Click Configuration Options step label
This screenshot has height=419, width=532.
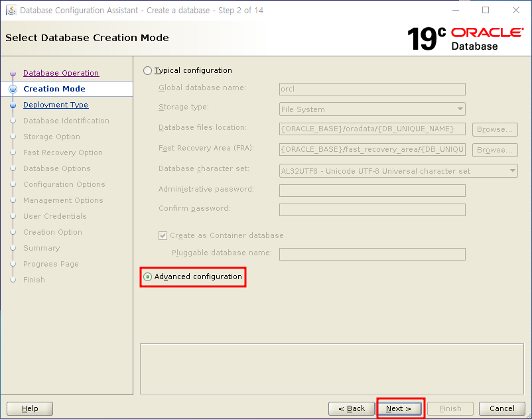click(x=64, y=184)
